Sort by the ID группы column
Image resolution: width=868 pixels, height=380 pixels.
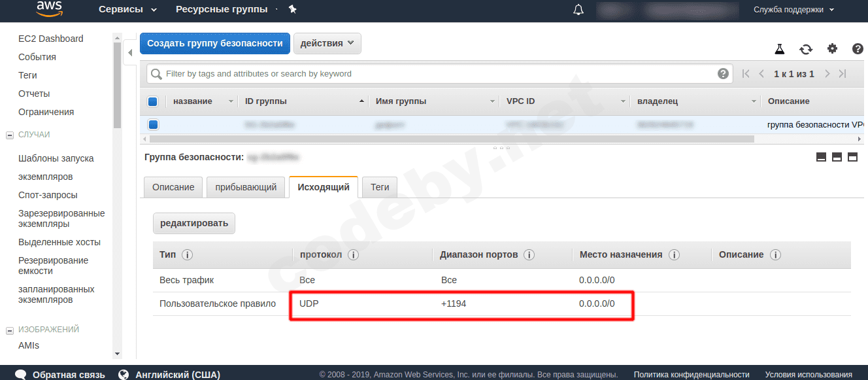[304, 101]
